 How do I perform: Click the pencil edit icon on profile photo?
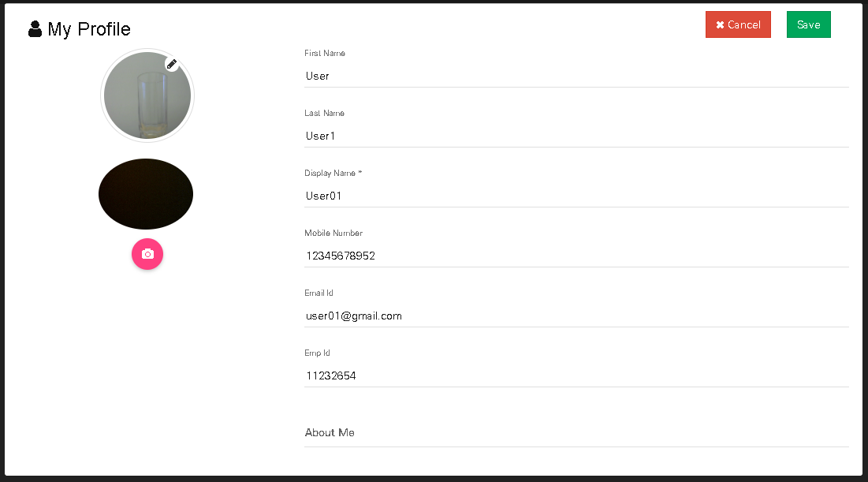click(172, 64)
